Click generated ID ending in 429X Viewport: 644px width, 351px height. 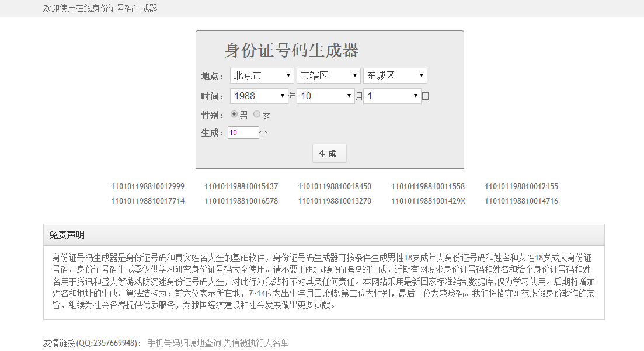tap(428, 201)
